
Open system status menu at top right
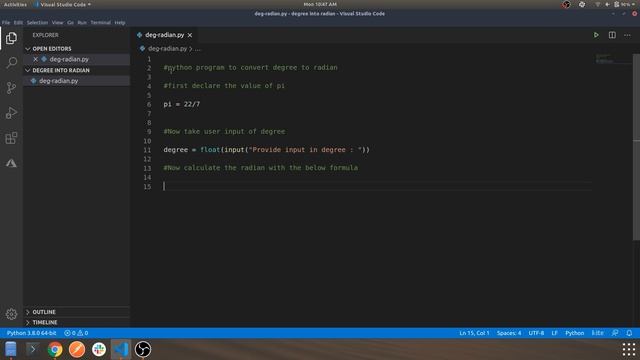[616, 4]
